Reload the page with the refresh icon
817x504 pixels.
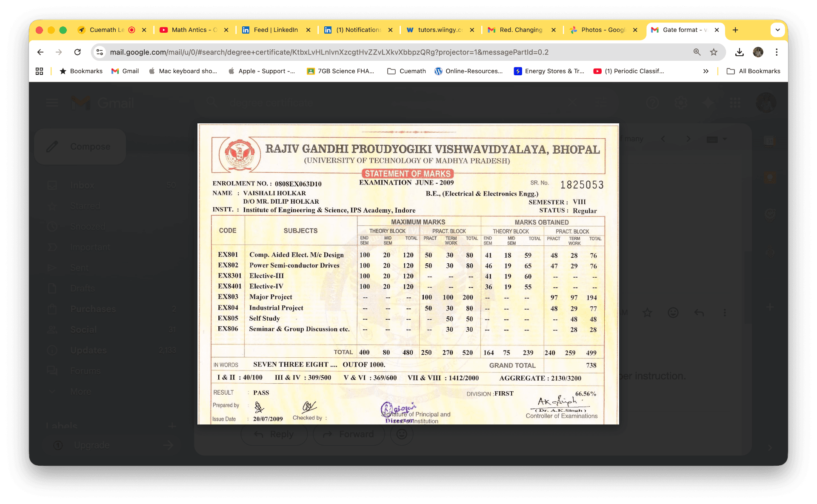(77, 52)
